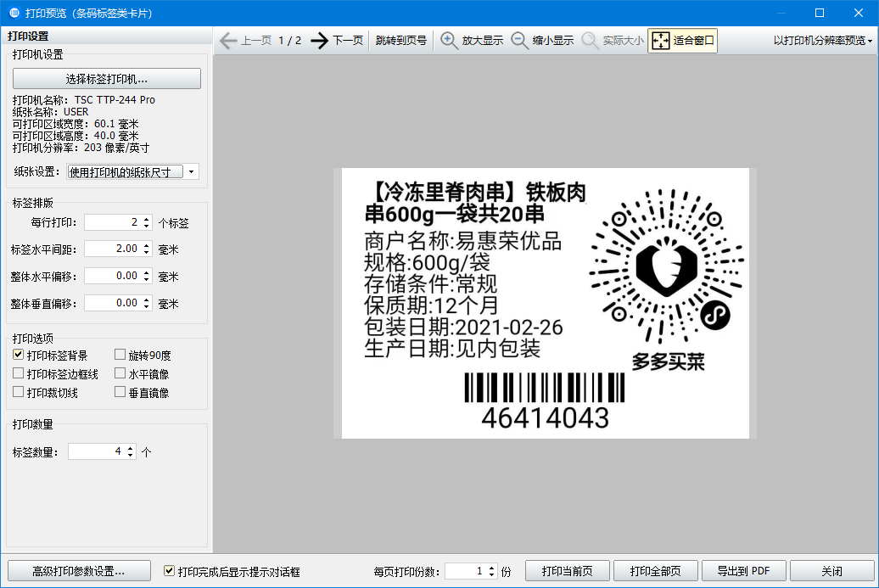Click 规格:600g/袋 line on label
Image resolution: width=879 pixels, height=588 pixels.
(x=427, y=262)
